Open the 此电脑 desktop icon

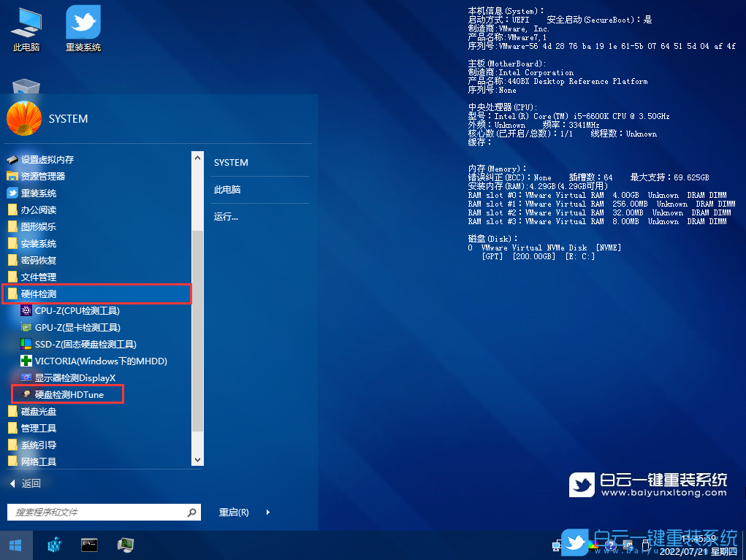tap(26, 29)
